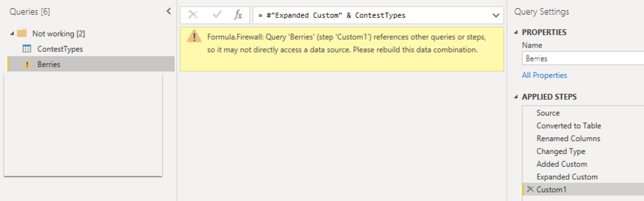Cancel the formula edit with X icon

[x=193, y=15]
